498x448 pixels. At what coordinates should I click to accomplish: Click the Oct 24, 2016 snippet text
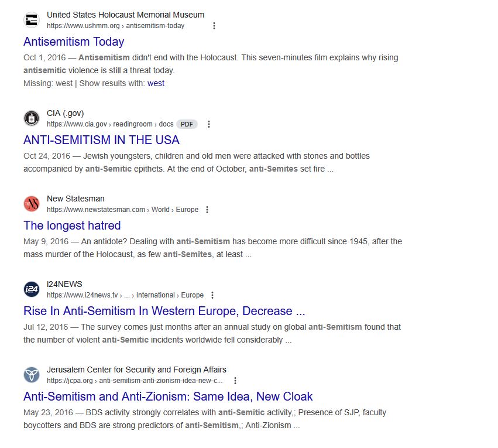(197, 162)
